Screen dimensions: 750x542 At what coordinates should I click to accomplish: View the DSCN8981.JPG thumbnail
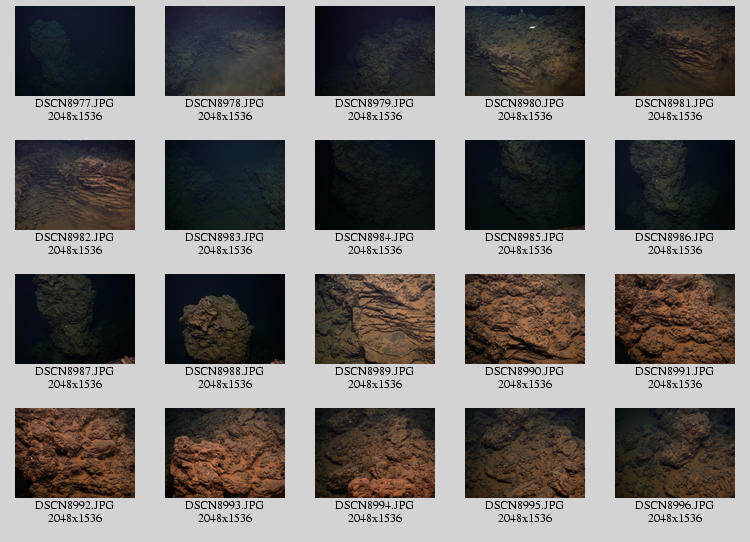tap(675, 51)
